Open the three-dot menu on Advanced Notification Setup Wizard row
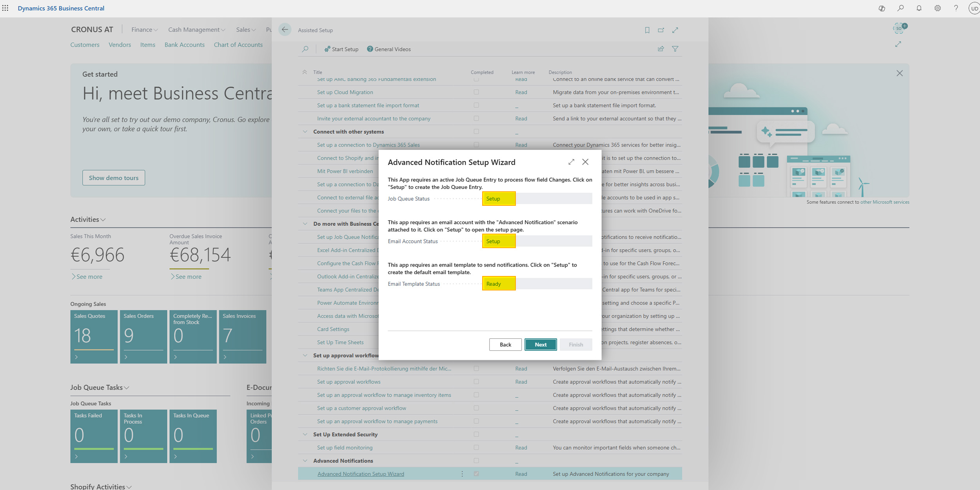 click(x=462, y=474)
